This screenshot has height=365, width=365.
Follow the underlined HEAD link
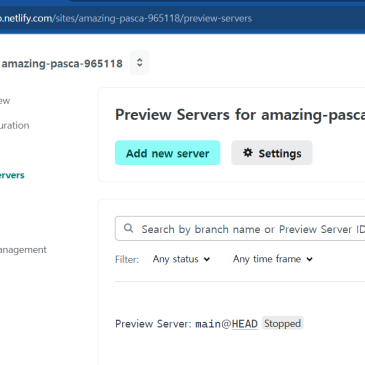coord(245,324)
